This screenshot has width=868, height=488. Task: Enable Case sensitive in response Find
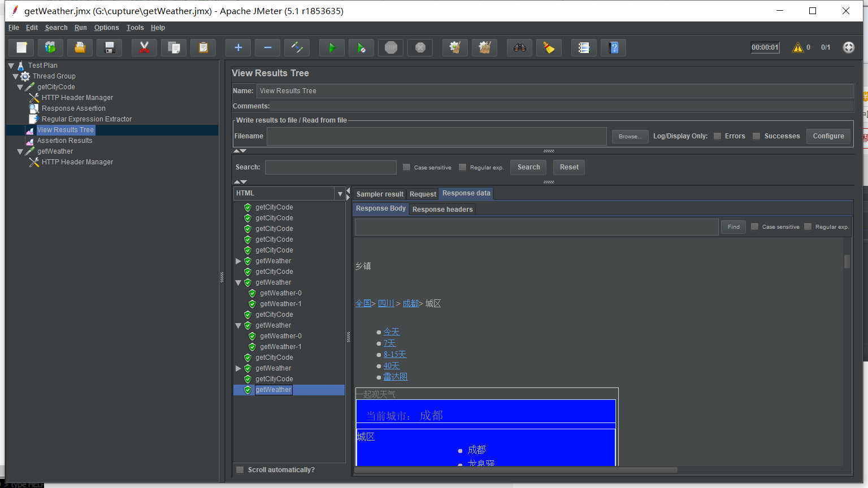pos(754,226)
